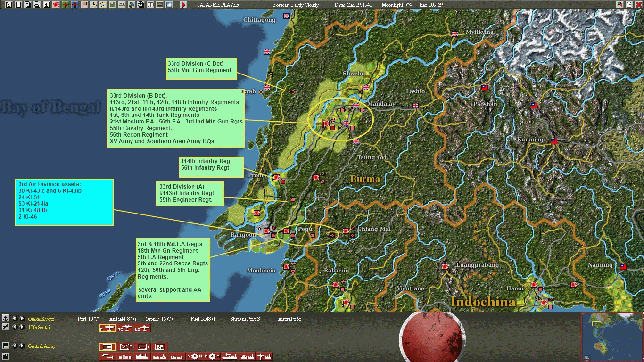Image resolution: width=644 pixels, height=362 pixels.
Task: Click the orange flag toolbar icon
Action: pos(84,5)
